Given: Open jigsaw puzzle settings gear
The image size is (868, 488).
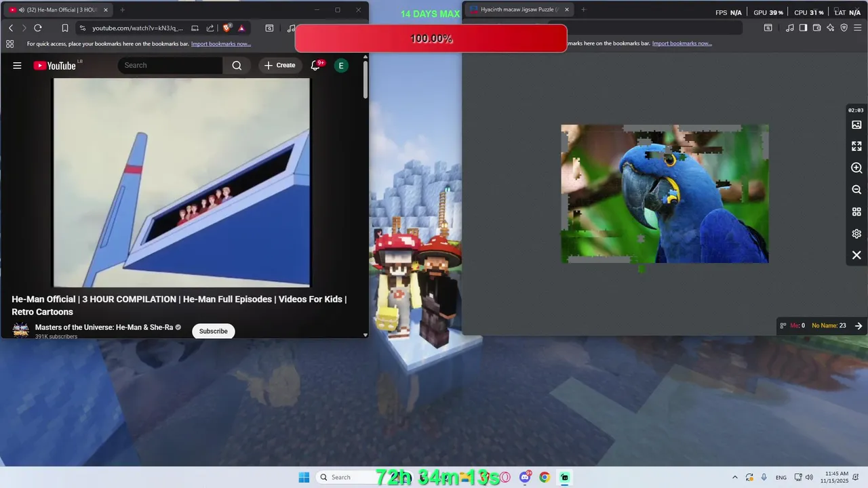Looking at the screenshot, I should [x=856, y=234].
